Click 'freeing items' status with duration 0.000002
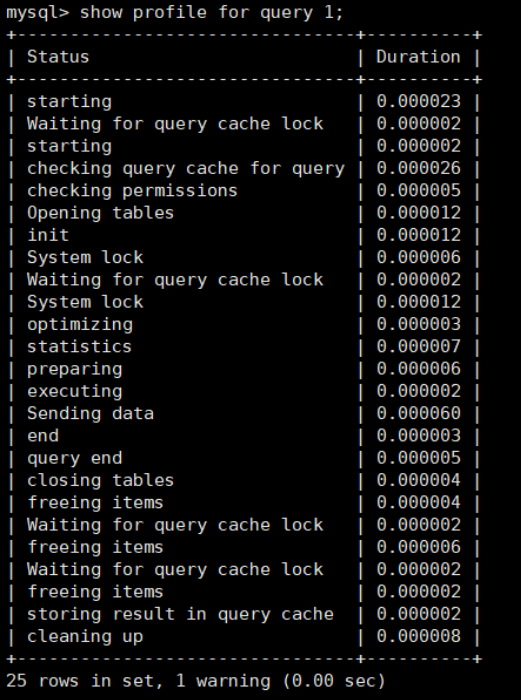Image resolution: width=521 pixels, height=700 pixels. point(96,593)
